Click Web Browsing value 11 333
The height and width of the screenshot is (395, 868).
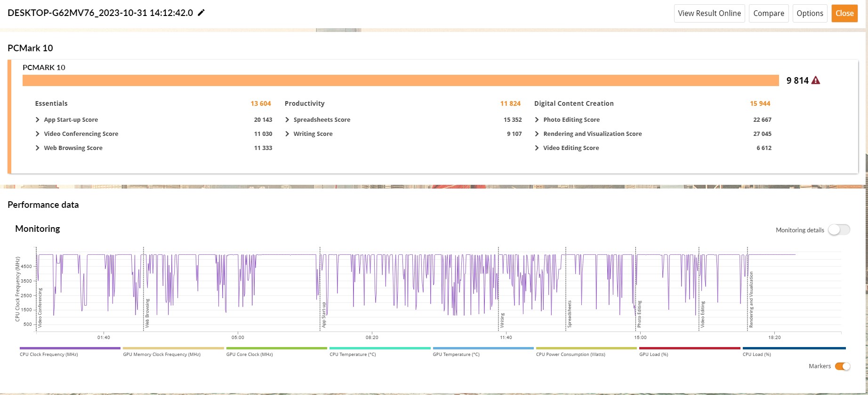coord(263,148)
